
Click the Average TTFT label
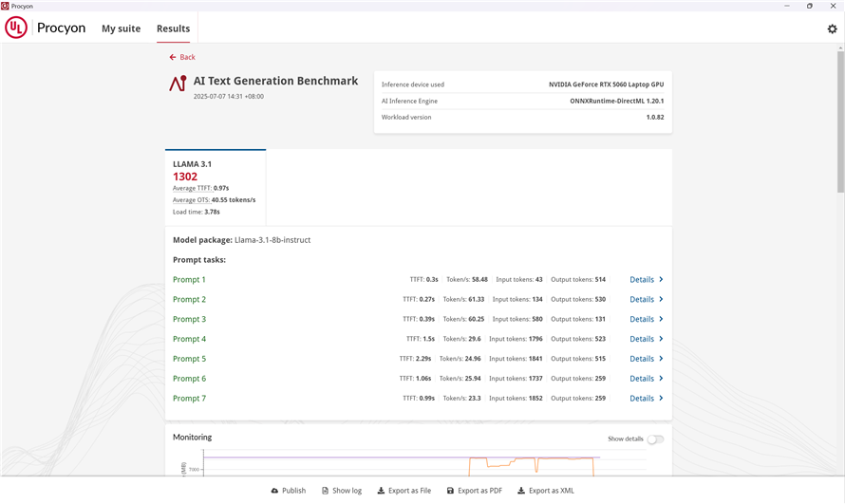click(x=192, y=189)
